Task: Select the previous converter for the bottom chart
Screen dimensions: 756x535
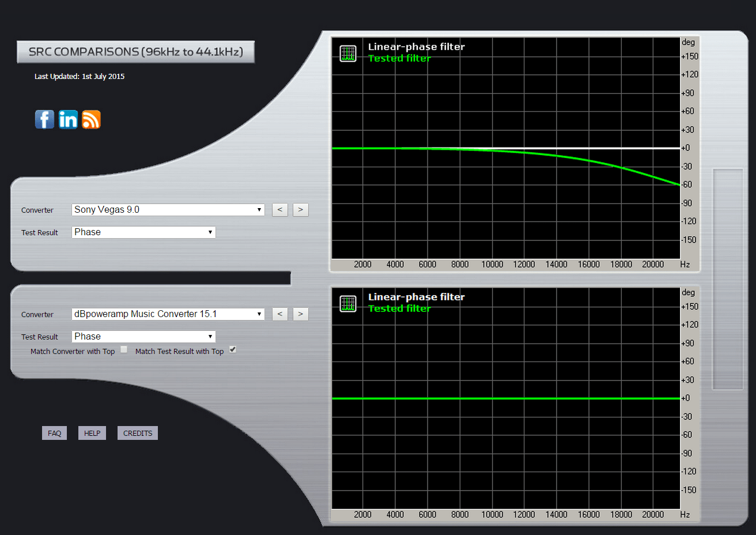Action: (280, 314)
